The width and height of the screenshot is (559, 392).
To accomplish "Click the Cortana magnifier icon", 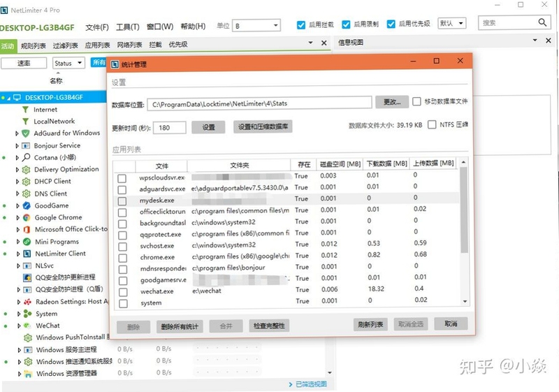I will click(26, 157).
